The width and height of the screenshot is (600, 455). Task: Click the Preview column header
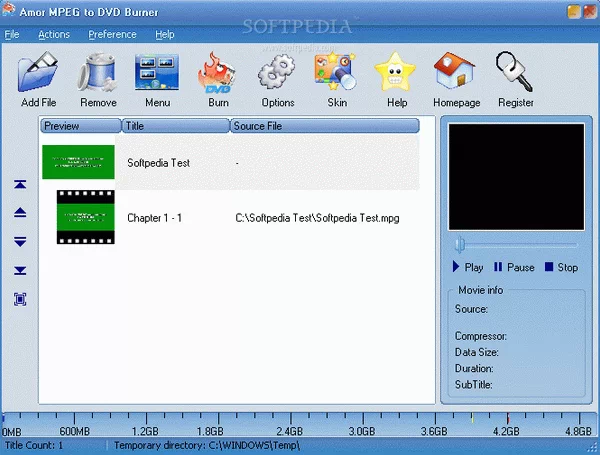(x=80, y=126)
